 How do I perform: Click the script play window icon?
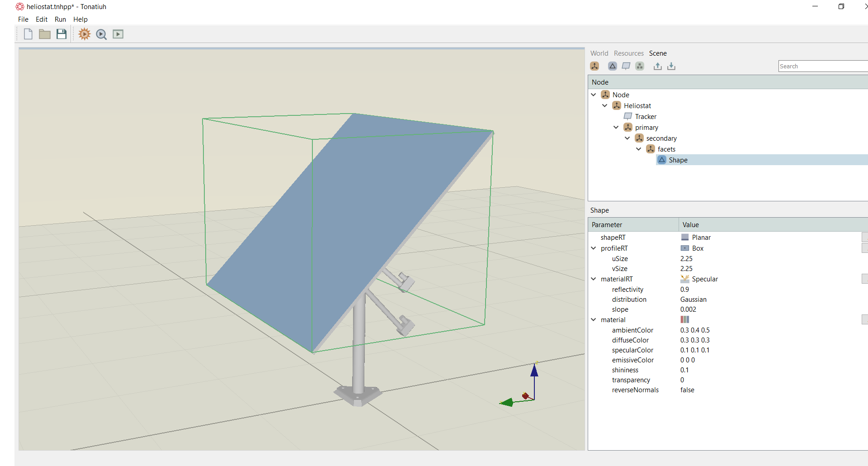click(118, 34)
